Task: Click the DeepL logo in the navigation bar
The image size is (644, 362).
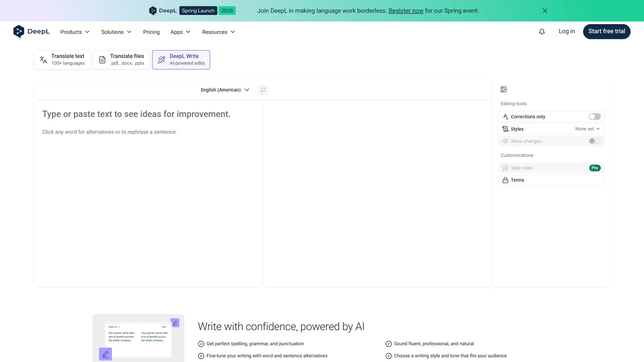Action: (32, 32)
